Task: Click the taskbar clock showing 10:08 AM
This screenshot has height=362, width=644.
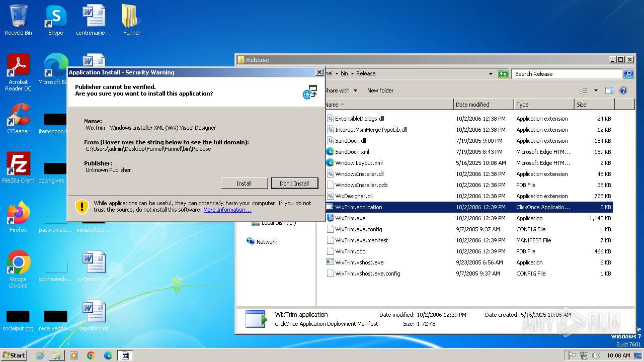Action: tap(618, 355)
